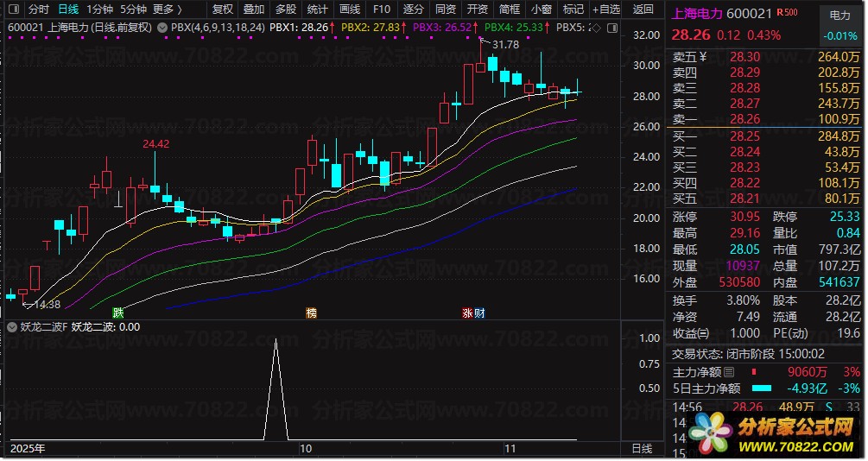
Task: Select 买一 price 28.25
Action: tap(744, 136)
